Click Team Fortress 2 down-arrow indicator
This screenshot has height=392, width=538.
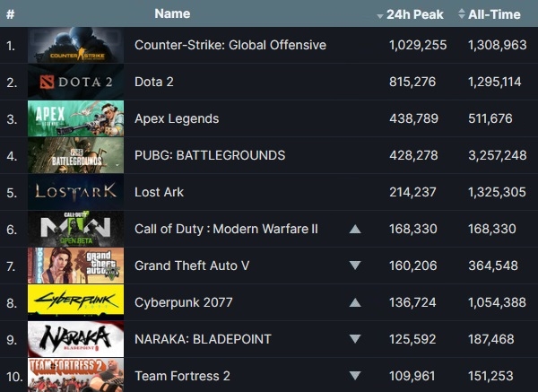click(355, 376)
